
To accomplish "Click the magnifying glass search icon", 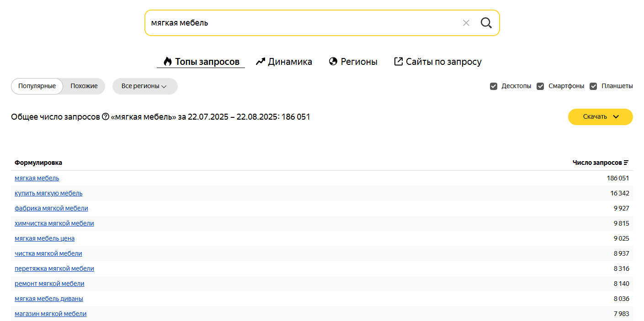I will (x=486, y=23).
